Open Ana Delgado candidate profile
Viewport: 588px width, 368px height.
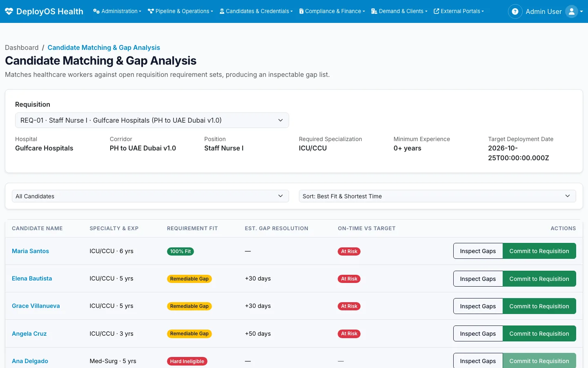[x=30, y=361]
